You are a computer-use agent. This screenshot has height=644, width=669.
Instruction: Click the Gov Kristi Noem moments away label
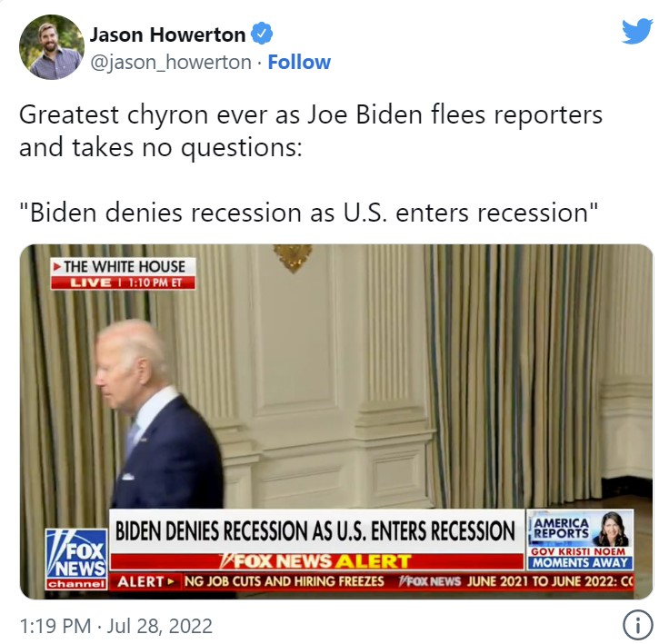coord(580,558)
